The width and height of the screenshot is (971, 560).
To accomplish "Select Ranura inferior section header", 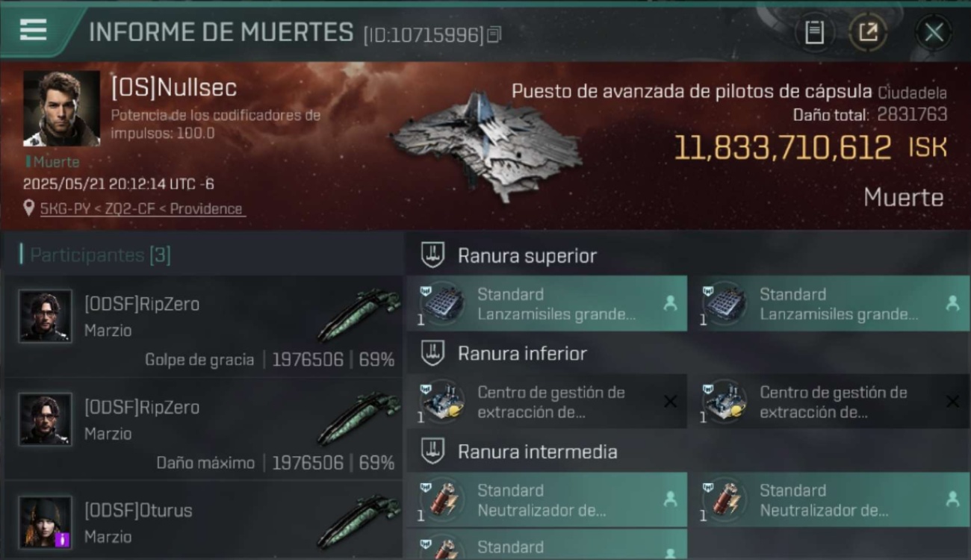I will [x=522, y=353].
